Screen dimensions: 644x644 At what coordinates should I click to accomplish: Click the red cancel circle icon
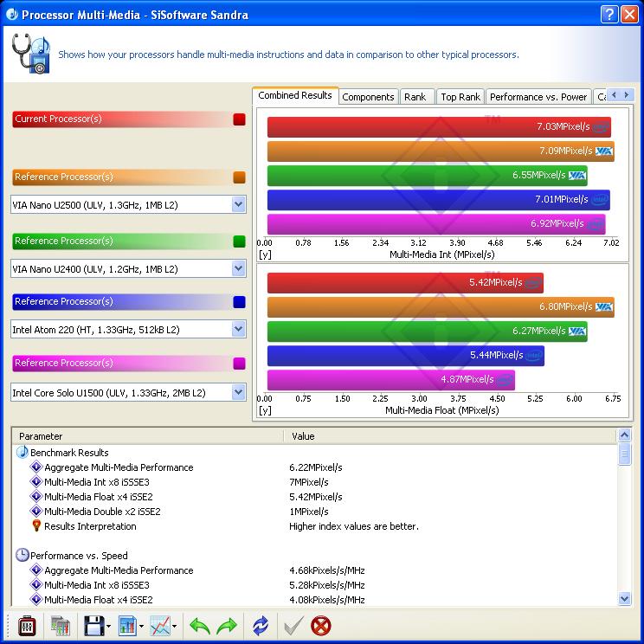[x=321, y=626]
